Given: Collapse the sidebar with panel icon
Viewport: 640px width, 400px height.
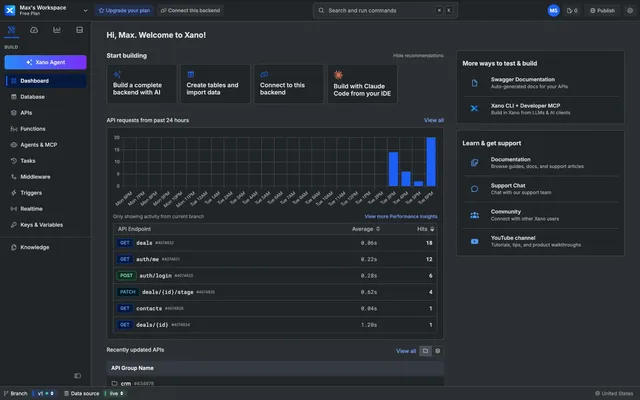Looking at the screenshot, I should click(78, 376).
